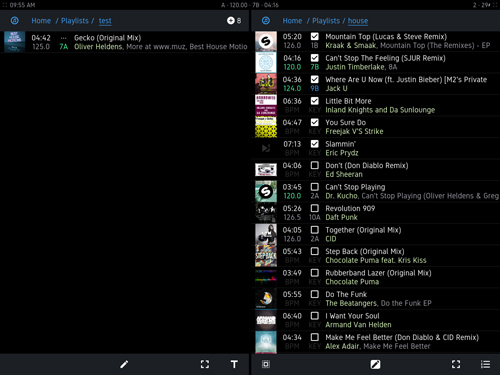Open the left pane library home icon
Viewport: 500px width, 375px height.
tap(15, 21)
